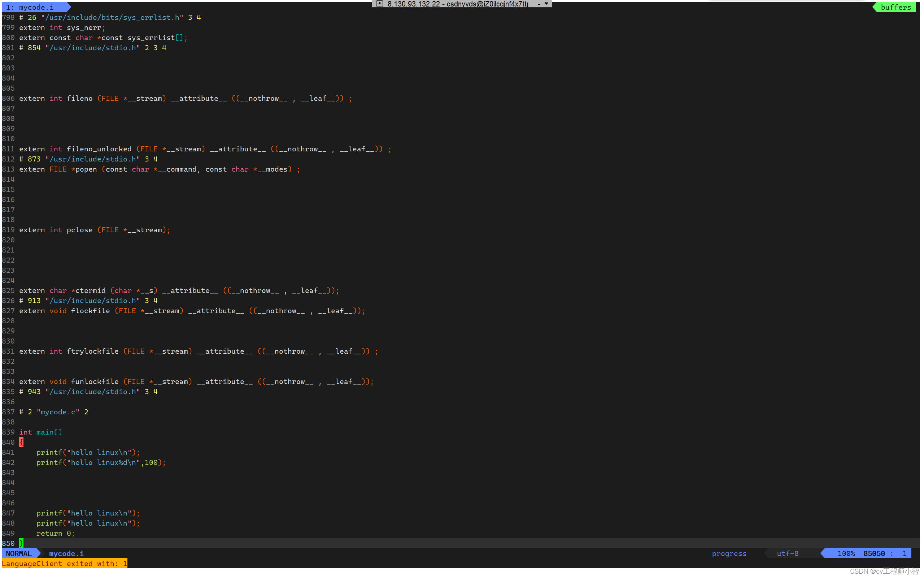Click line number 850 in the gutter
924x578 pixels.
tap(8, 543)
